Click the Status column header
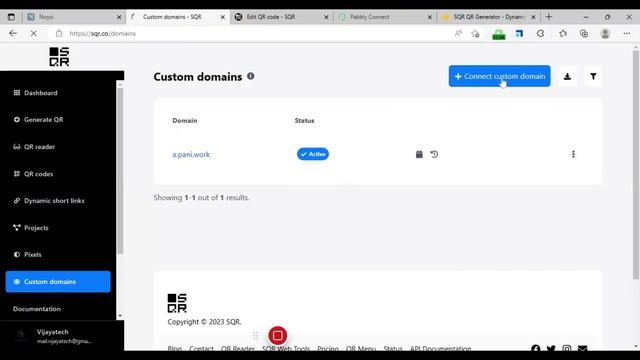This screenshot has width=640, height=360. [x=304, y=121]
